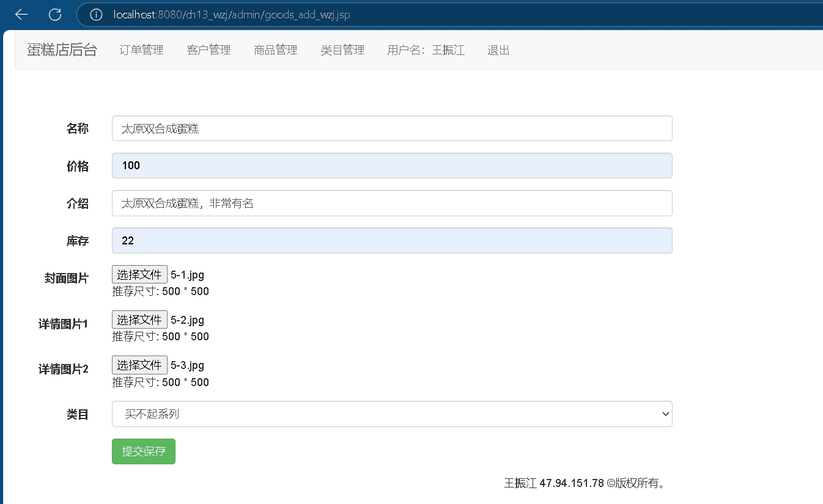Image resolution: width=823 pixels, height=504 pixels.
Task: Click into the 价格 field showing 100
Action: pyautogui.click(x=391, y=166)
